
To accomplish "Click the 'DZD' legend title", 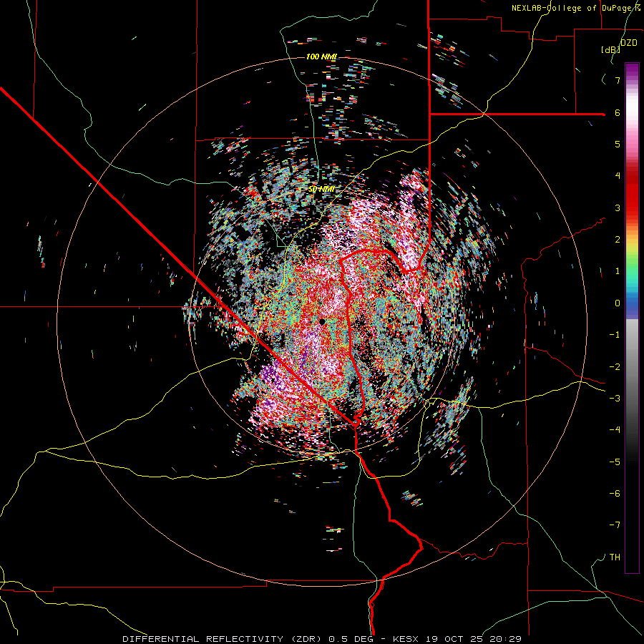I will (x=629, y=43).
